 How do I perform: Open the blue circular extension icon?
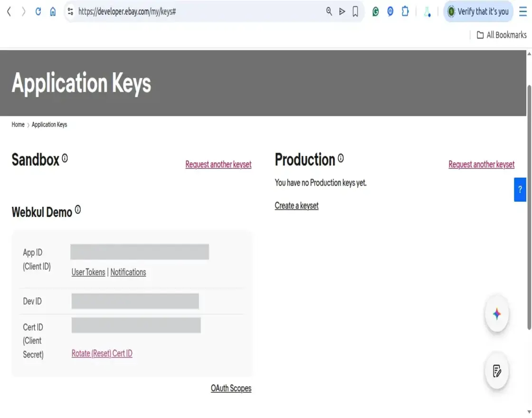(390, 11)
